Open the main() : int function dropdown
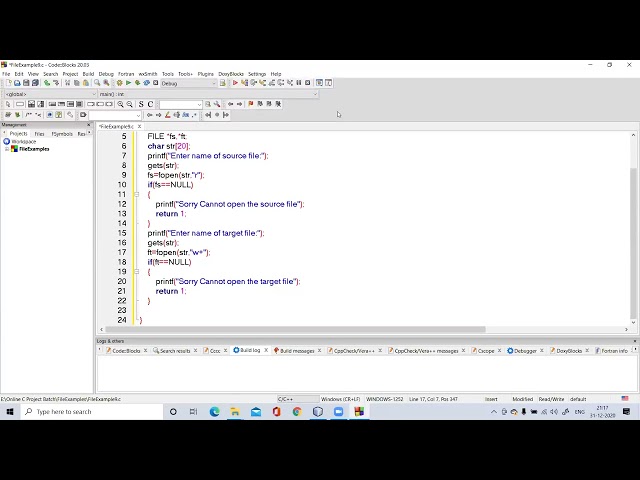 click(x=315, y=94)
